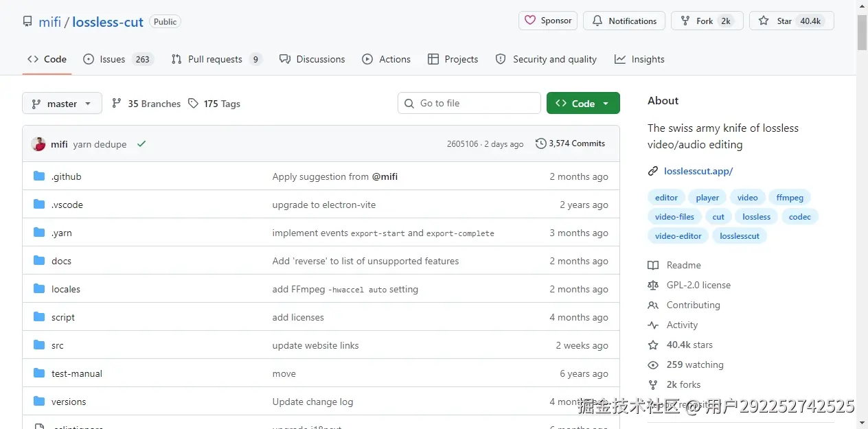Click the Sponsor heart button

(x=548, y=21)
